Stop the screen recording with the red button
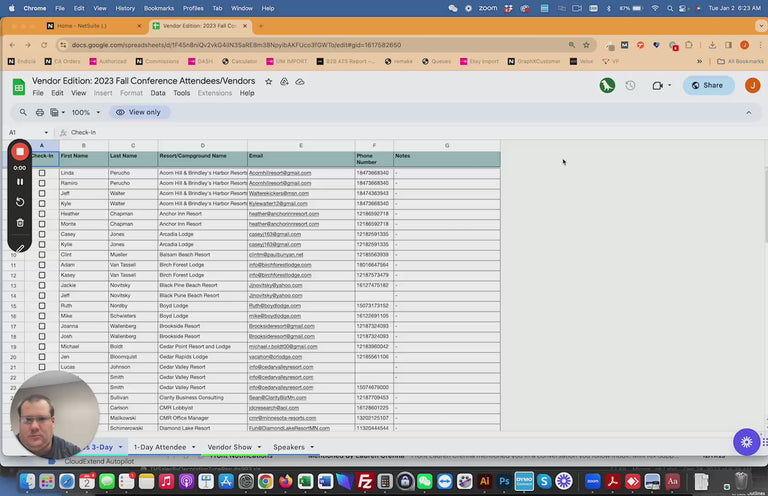The width and height of the screenshot is (768, 496). (20, 152)
